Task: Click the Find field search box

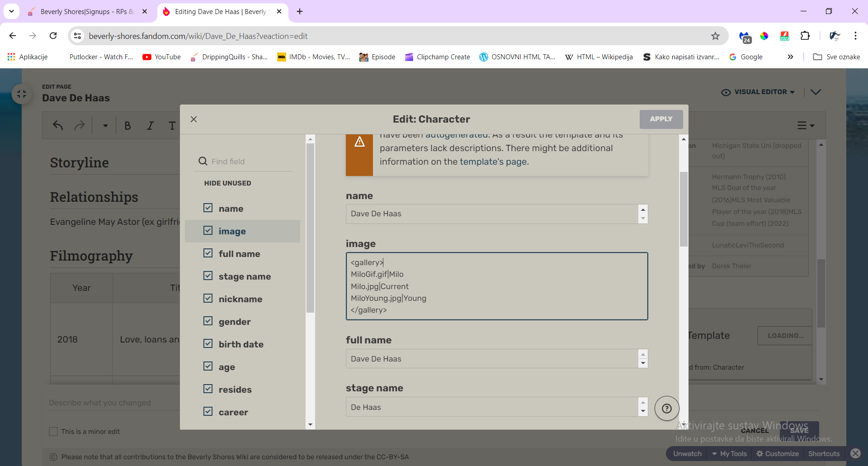Action: 249,162
